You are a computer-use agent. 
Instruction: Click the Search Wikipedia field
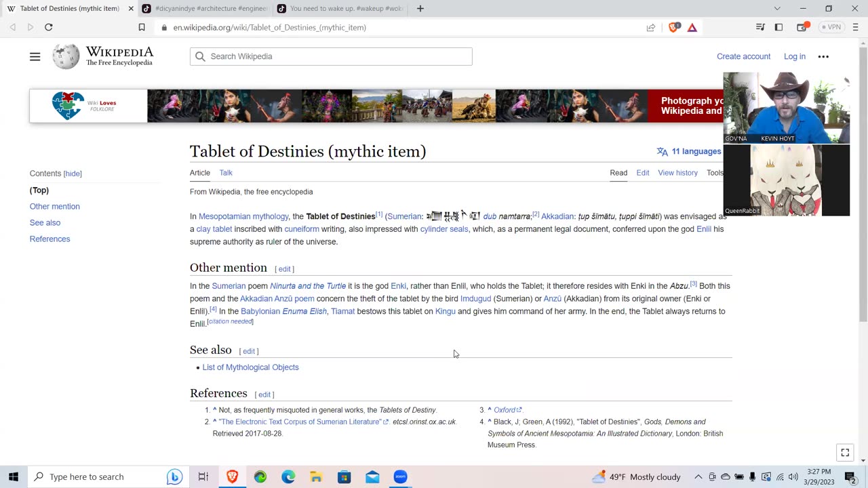pyautogui.click(x=331, y=57)
